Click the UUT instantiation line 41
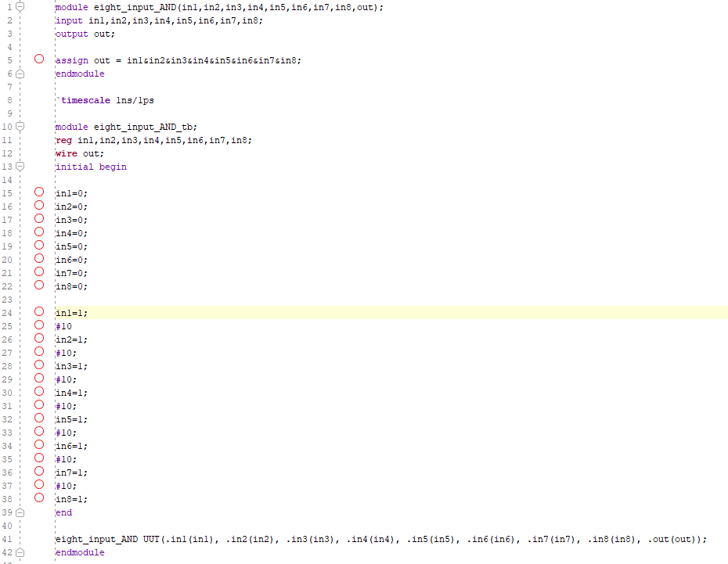Image resolution: width=728 pixels, height=564 pixels. 381,539
